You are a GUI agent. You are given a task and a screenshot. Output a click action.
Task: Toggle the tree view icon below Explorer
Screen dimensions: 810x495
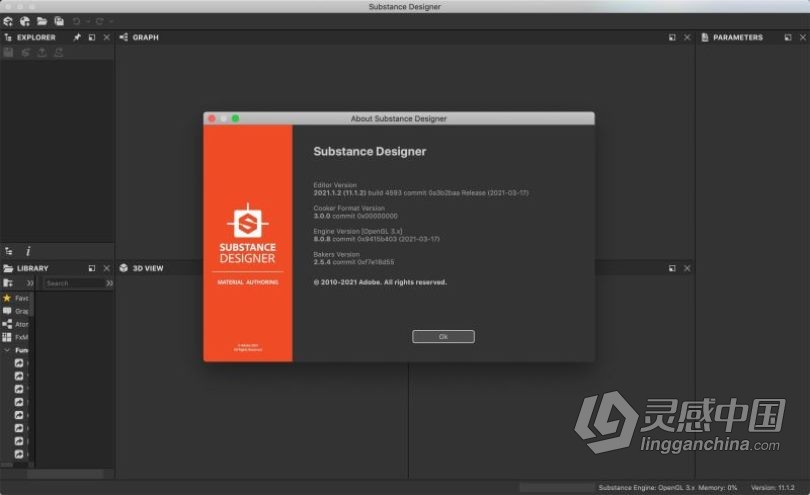pyautogui.click(x=9, y=251)
